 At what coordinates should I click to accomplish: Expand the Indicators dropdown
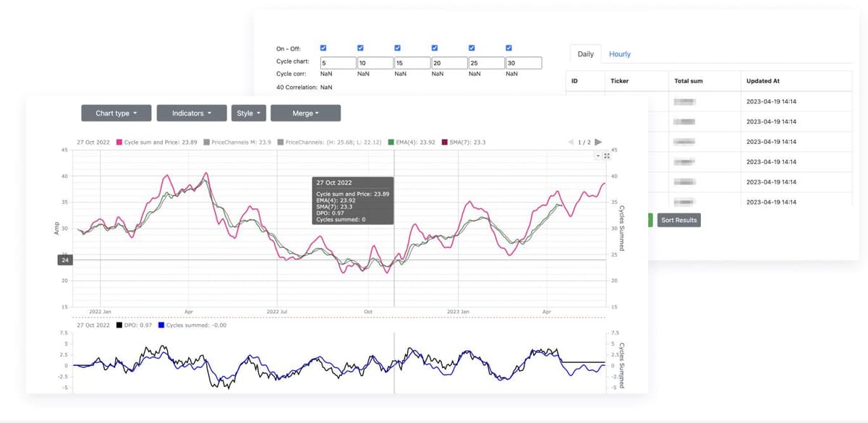192,114
